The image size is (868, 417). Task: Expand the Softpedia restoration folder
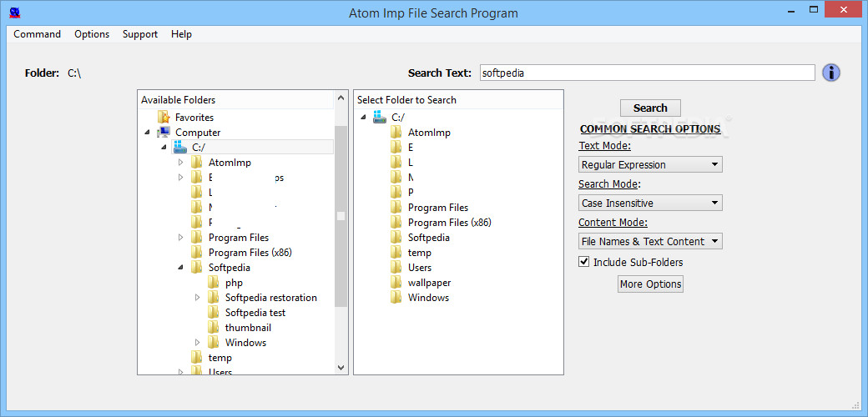tap(198, 298)
